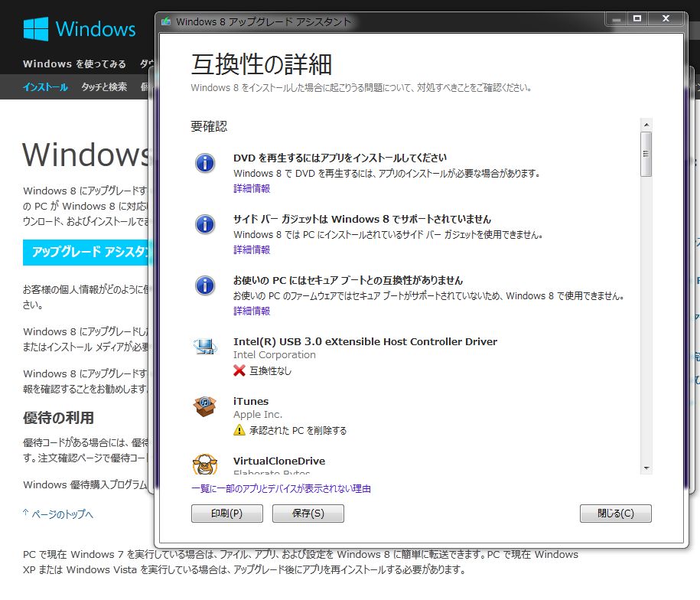This screenshot has height=600, width=700.
Task: Click the 要確認 section heading
Action: pos(209,126)
